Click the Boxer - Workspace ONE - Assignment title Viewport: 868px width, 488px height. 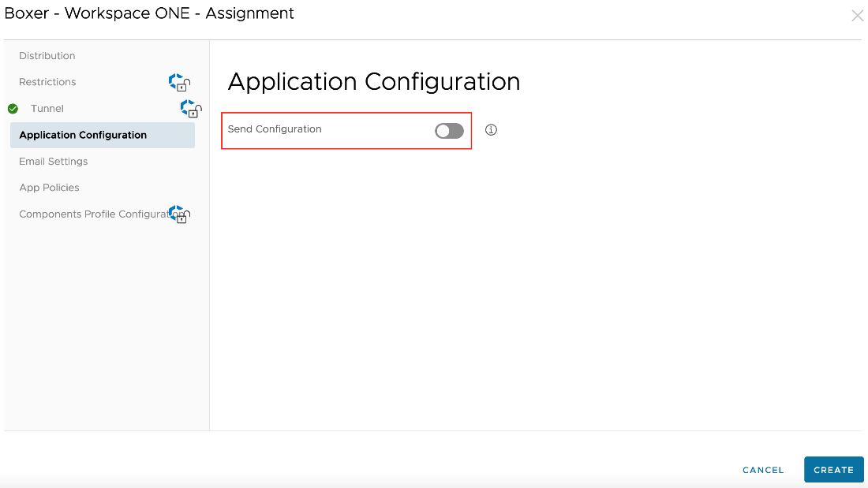pos(149,13)
